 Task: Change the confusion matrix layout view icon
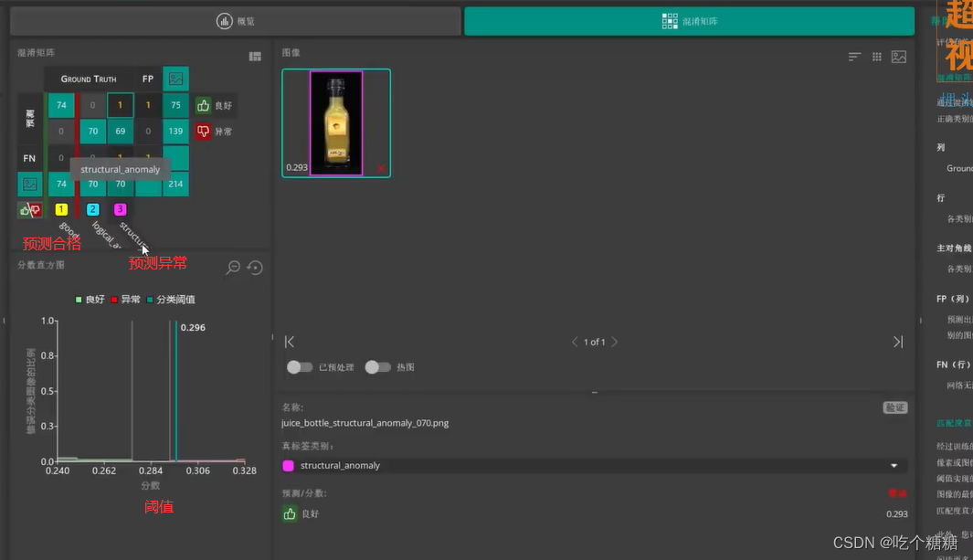255,57
